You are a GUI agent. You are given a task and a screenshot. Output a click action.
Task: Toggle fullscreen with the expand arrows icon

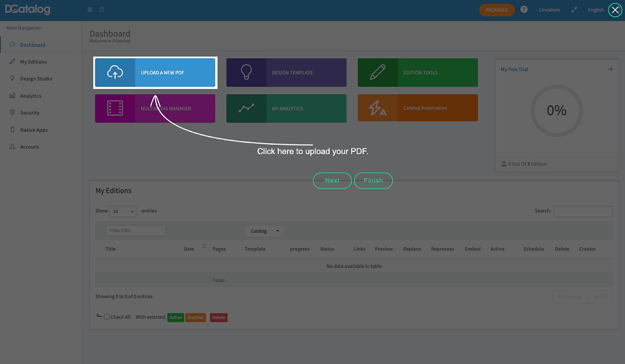(574, 10)
